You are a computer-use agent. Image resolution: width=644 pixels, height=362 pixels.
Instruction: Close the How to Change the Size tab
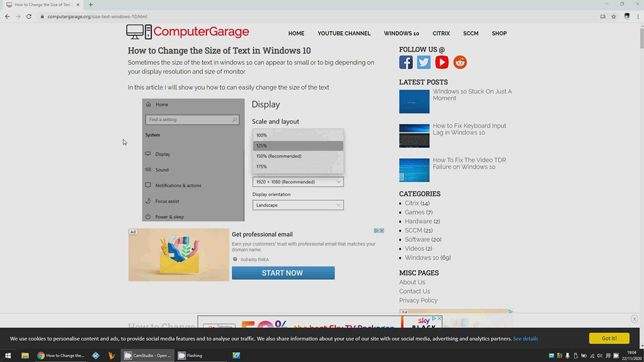tap(78, 5)
